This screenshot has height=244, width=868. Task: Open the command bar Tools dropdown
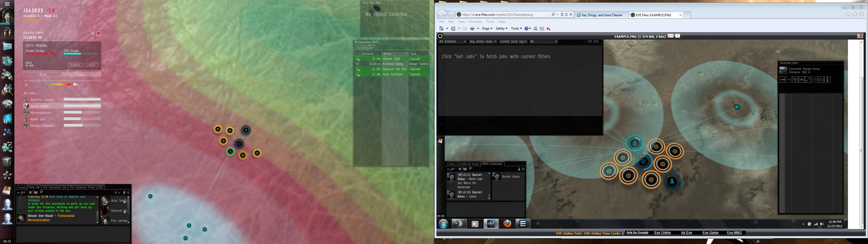tap(516, 29)
